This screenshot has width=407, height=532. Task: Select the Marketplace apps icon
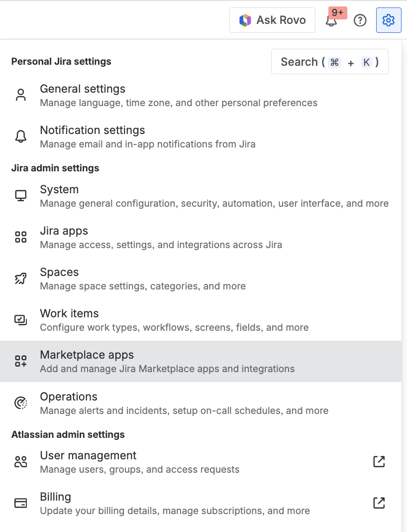click(20, 361)
